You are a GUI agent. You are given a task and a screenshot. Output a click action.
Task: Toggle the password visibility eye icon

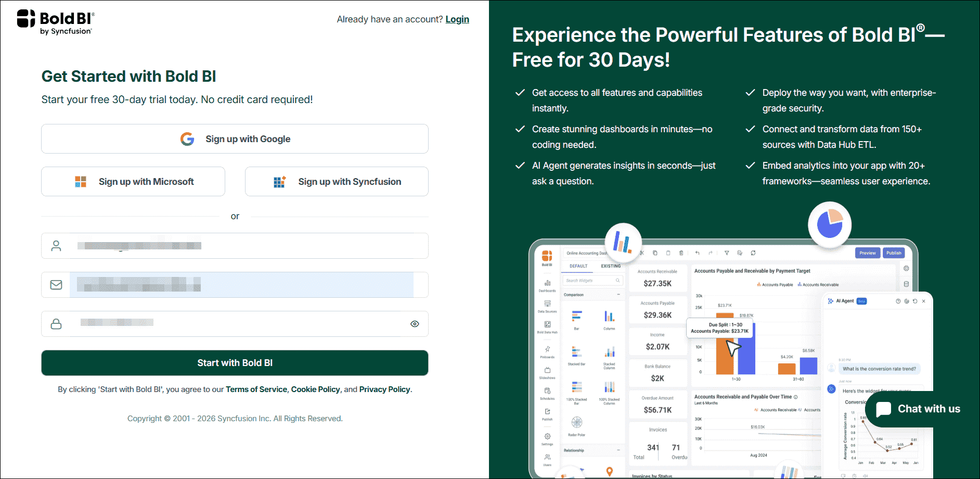click(x=415, y=323)
